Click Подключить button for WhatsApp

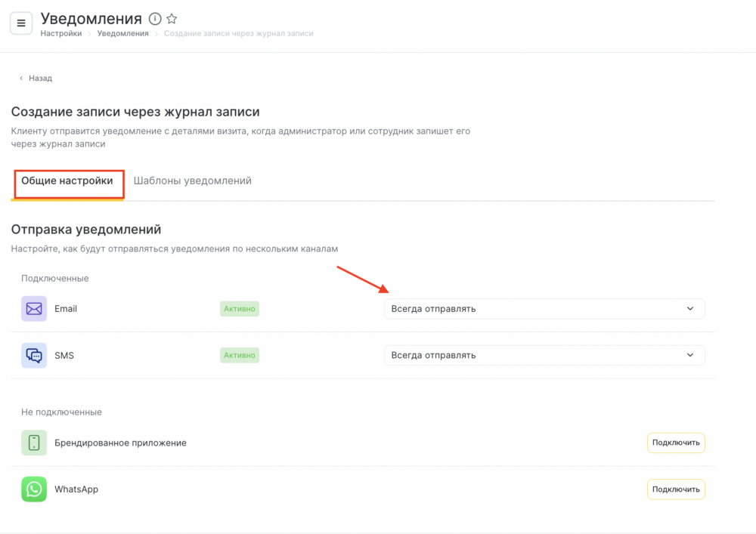(x=676, y=489)
